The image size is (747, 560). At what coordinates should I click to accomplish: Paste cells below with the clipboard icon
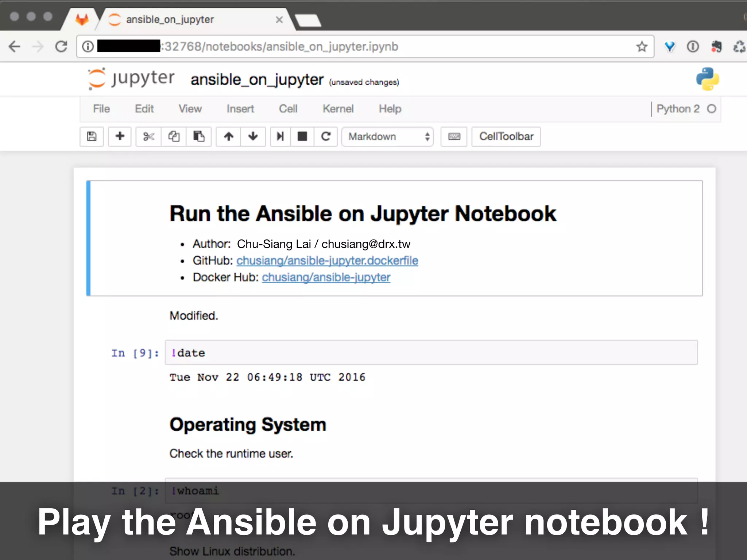199,137
